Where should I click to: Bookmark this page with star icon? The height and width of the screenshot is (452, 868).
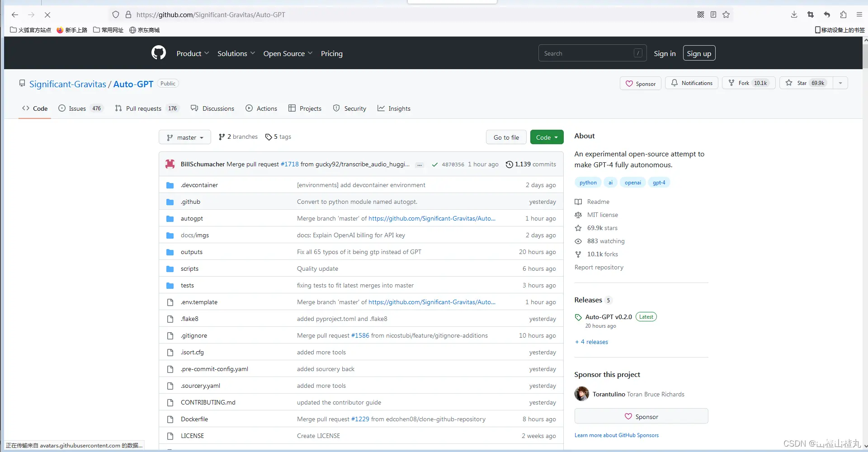(x=726, y=14)
